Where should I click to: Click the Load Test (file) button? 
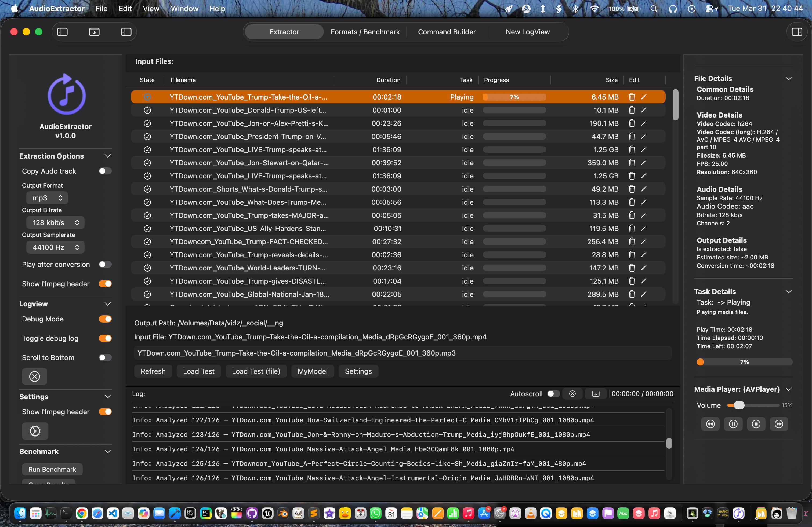[256, 371]
